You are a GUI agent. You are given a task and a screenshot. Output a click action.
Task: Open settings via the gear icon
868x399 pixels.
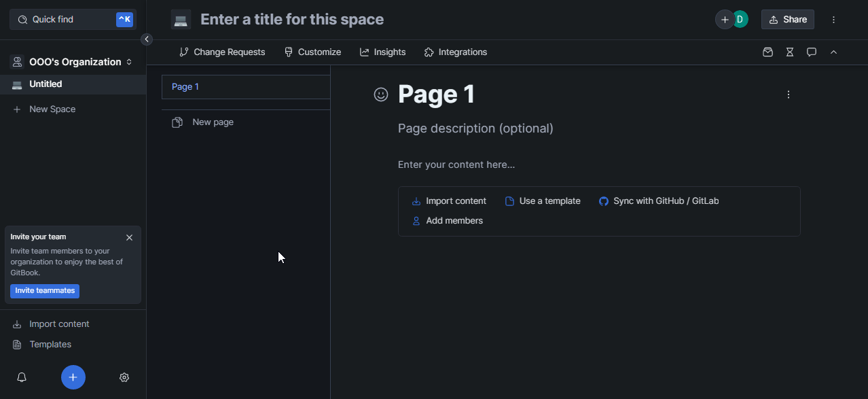(x=124, y=377)
